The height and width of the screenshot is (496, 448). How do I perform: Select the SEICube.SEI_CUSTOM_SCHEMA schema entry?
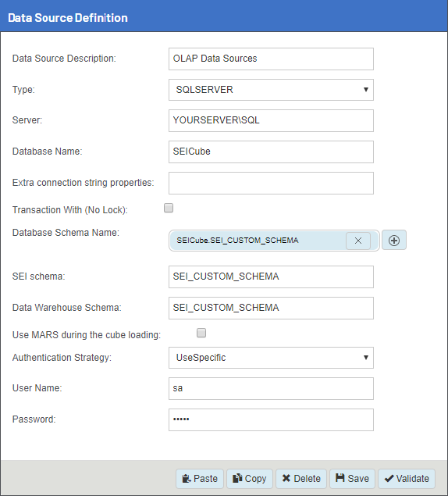click(x=237, y=241)
